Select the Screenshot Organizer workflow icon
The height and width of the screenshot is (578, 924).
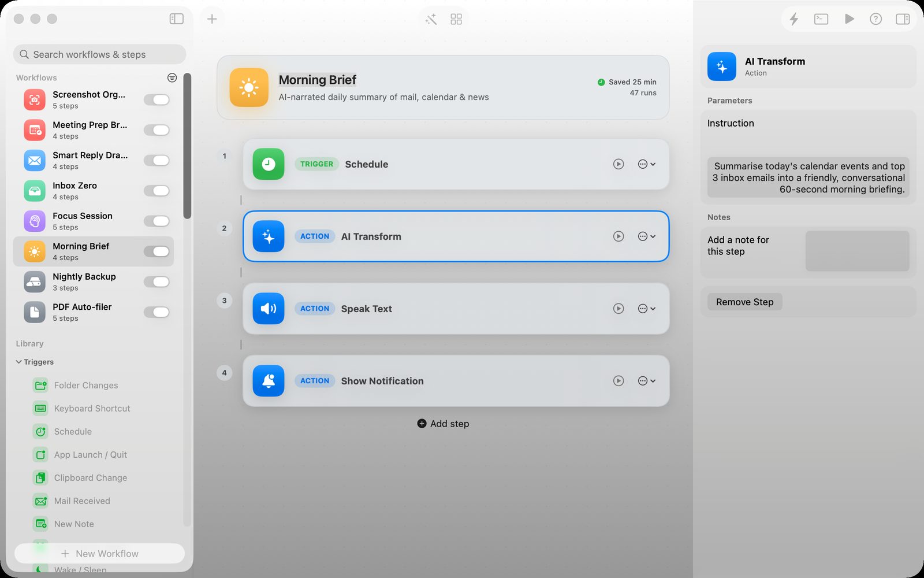point(35,100)
